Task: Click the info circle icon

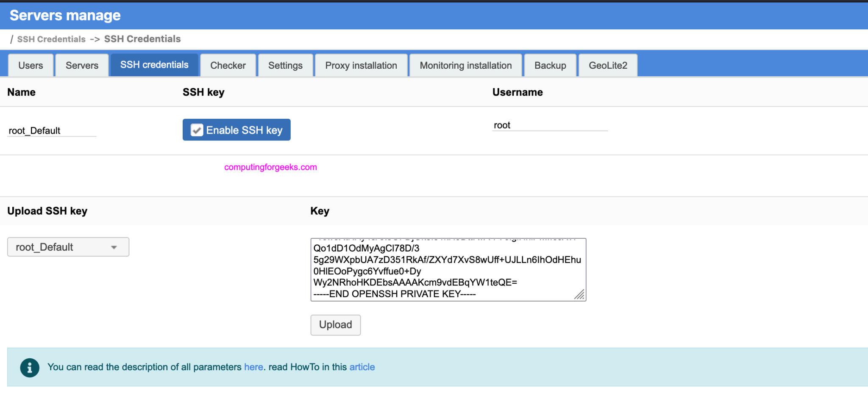Action: click(x=29, y=367)
